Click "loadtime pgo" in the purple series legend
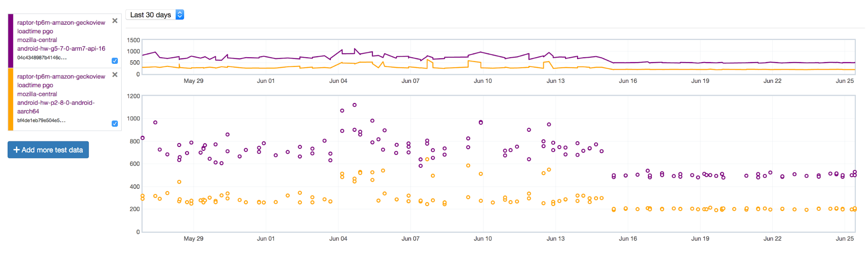 pos(35,31)
